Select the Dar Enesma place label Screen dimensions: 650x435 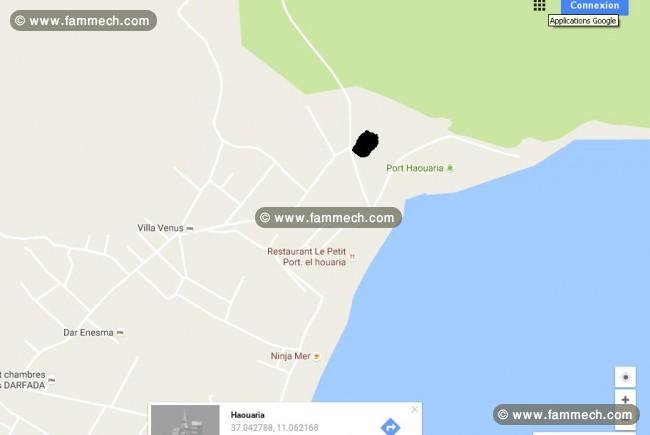pyautogui.click(x=88, y=333)
